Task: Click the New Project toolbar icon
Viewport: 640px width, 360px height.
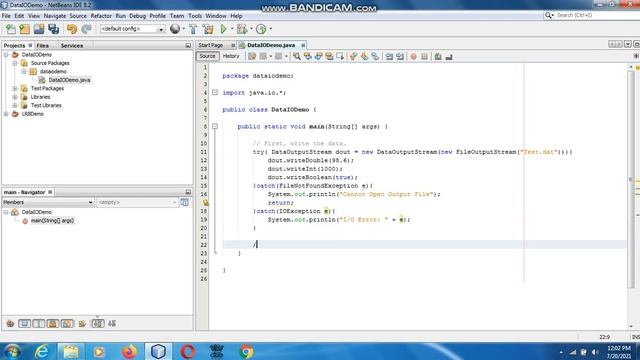Action: click(24, 29)
